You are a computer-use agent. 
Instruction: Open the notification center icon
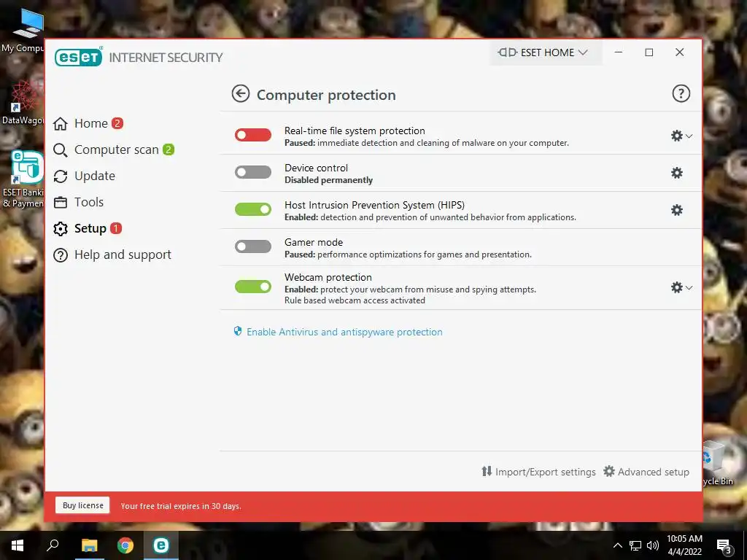tap(724, 546)
